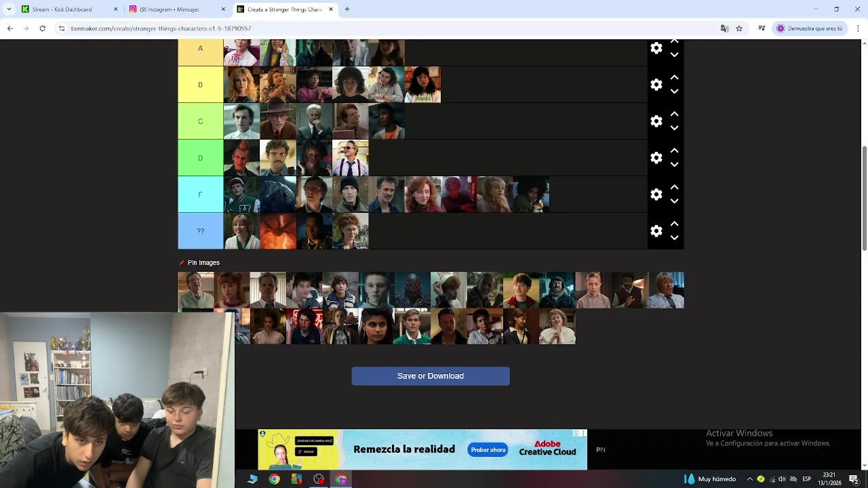The height and width of the screenshot is (488, 868).
Task: Bookmark this page with the star
Action: (x=739, y=28)
